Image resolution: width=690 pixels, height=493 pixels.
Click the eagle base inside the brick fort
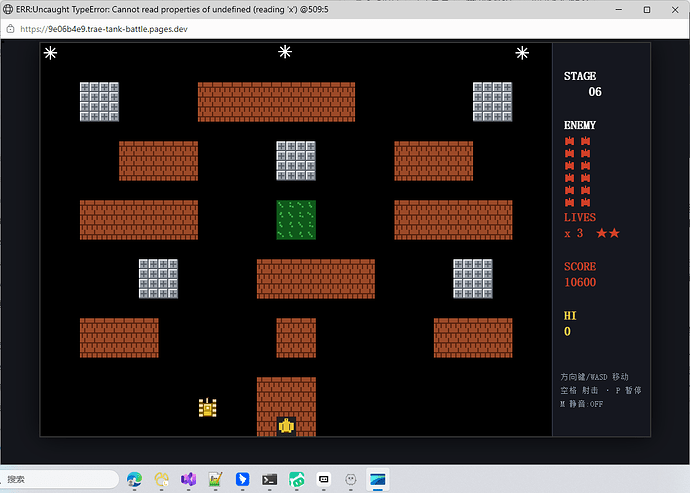(286, 426)
